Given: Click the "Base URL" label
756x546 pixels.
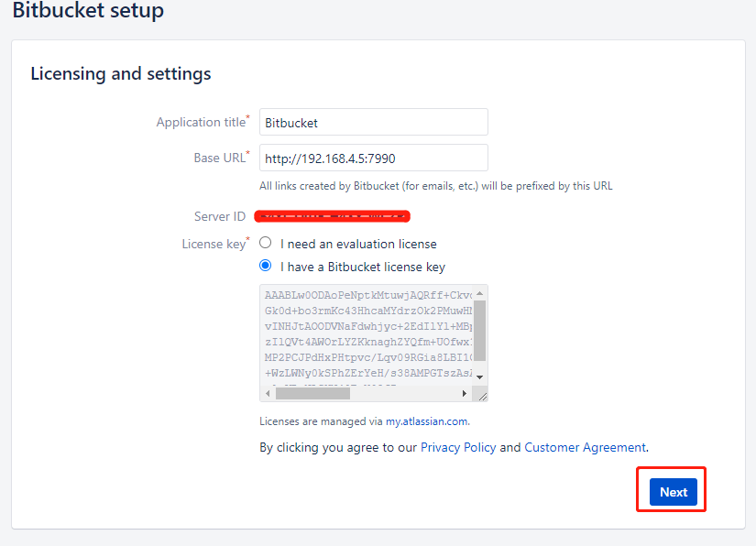Looking at the screenshot, I should 222,158.
